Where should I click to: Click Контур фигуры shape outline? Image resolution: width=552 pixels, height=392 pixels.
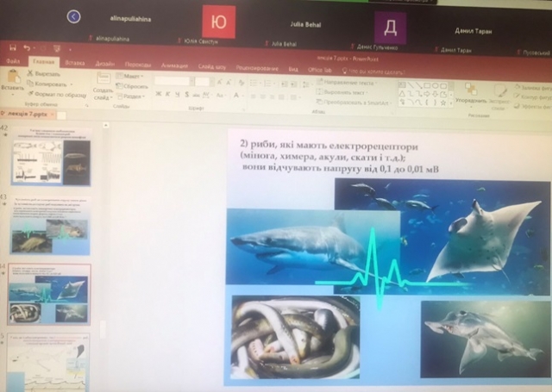(x=532, y=96)
